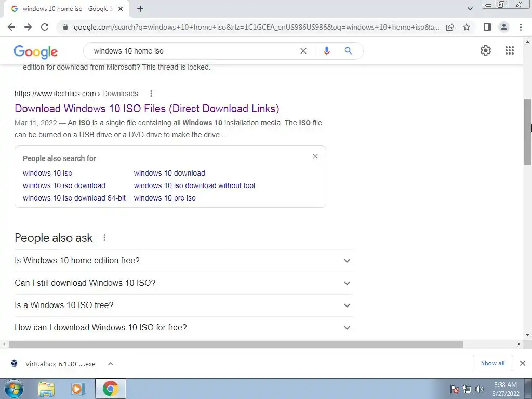Open network icon in system tray
Viewport: 532px width, 399px height.
(467, 389)
